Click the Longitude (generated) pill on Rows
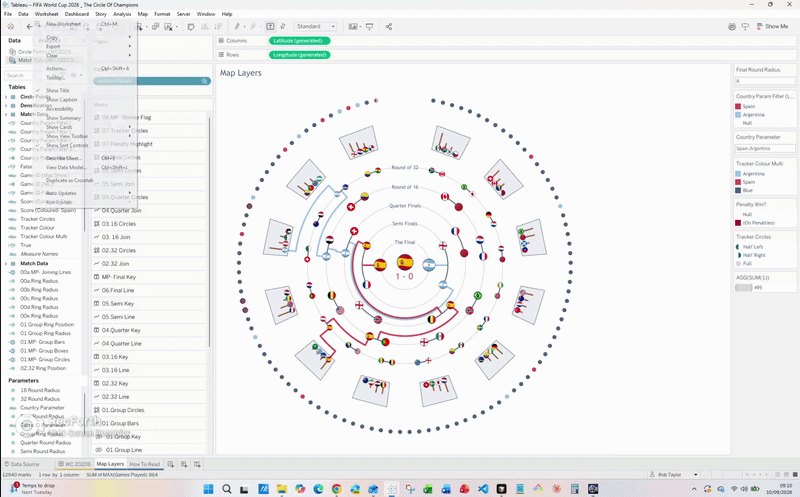This screenshot has width=800, height=497. point(299,55)
